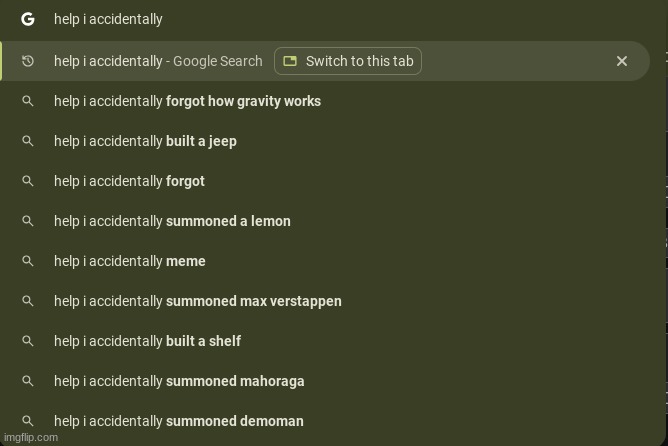
Task: Open help i accidentally - Google Search entry
Action: 158,61
